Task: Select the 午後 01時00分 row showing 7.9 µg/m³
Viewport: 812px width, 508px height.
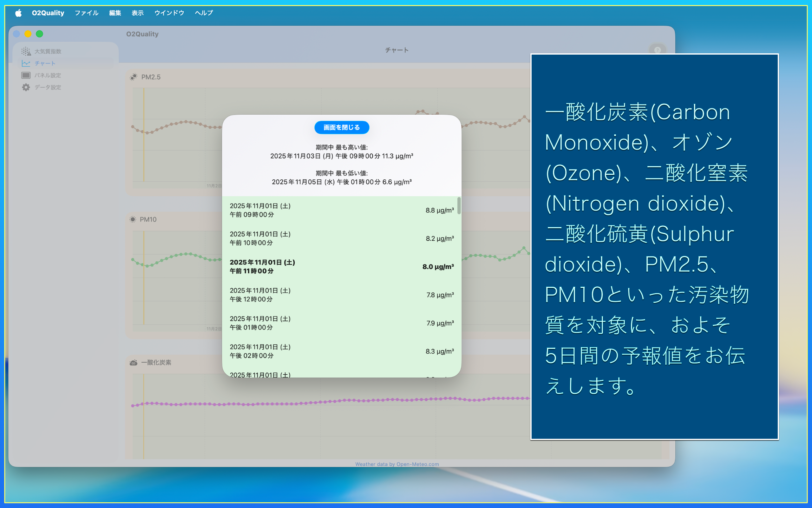Action: click(342, 323)
